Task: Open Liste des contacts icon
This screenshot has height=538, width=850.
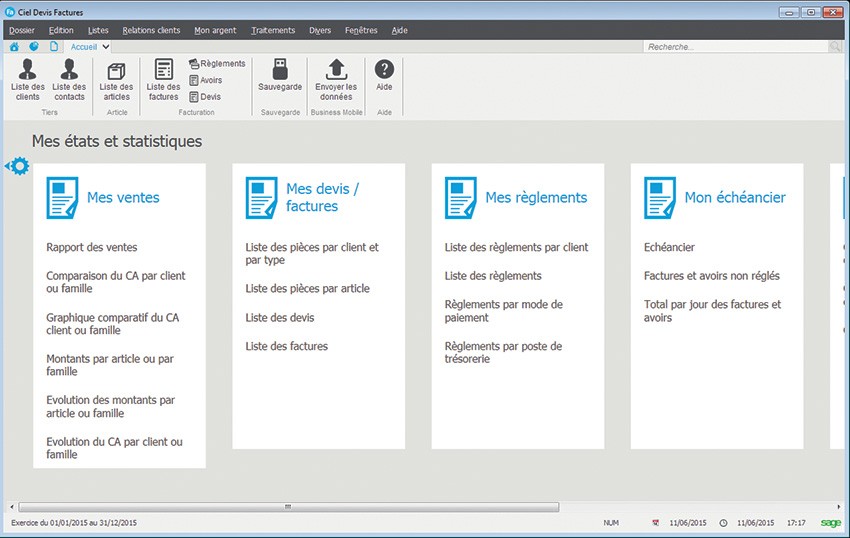Action: (x=69, y=69)
